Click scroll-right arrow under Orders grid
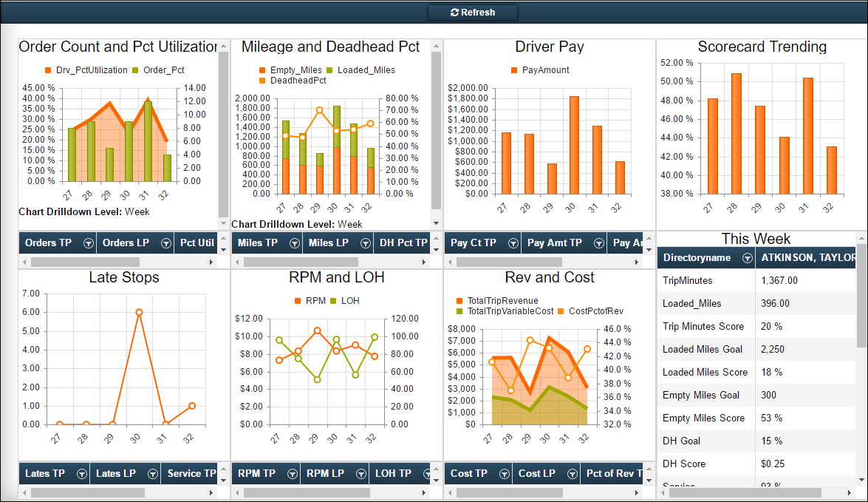This screenshot has height=502, width=868. pyautogui.click(x=211, y=262)
